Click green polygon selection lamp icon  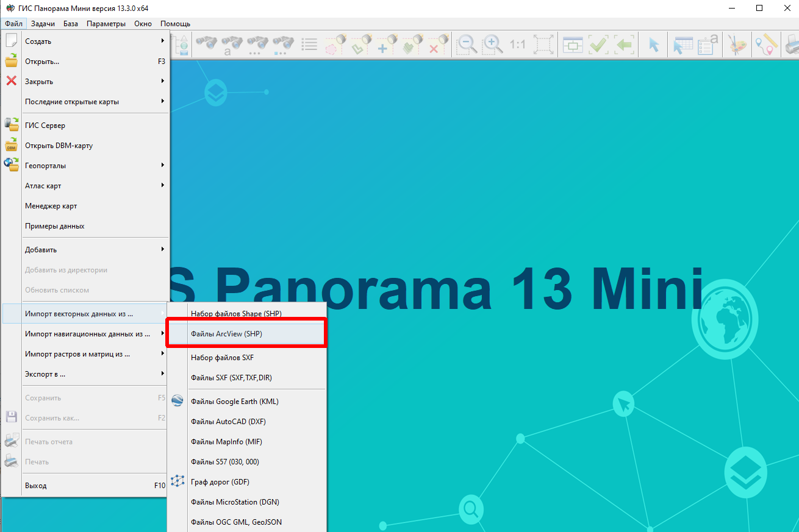(x=360, y=44)
